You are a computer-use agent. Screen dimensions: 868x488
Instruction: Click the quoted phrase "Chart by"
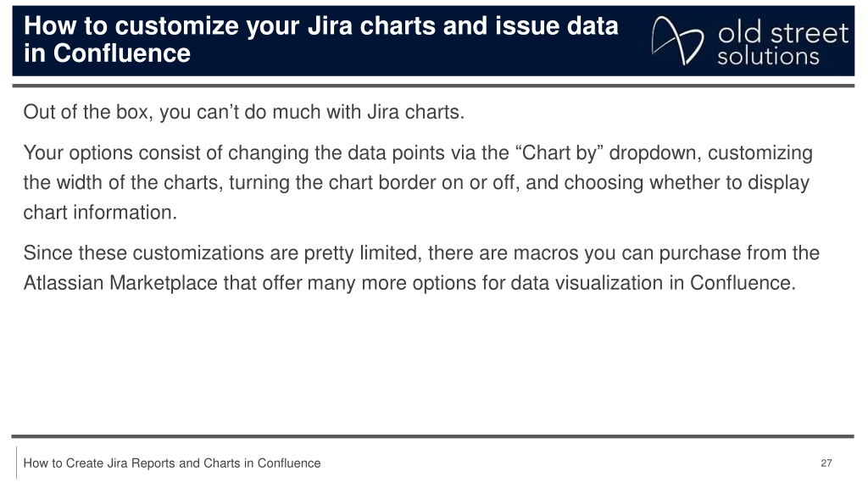click(559, 152)
